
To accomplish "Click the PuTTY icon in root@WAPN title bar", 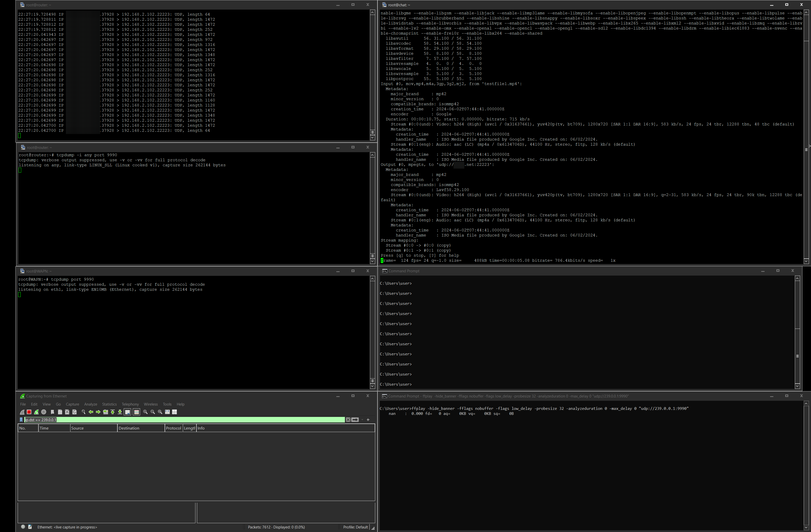I will point(22,271).
